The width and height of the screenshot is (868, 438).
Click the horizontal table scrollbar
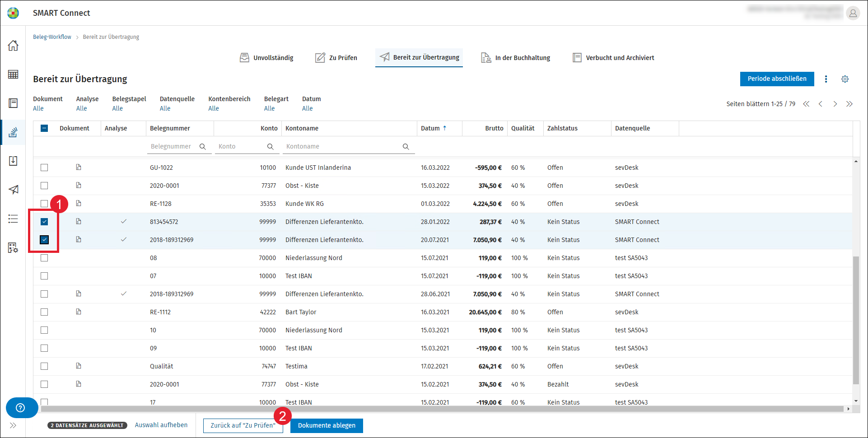pyautogui.click(x=442, y=409)
